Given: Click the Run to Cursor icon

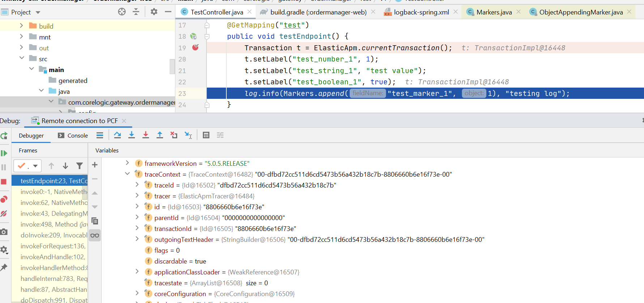Looking at the screenshot, I should pos(188,135).
